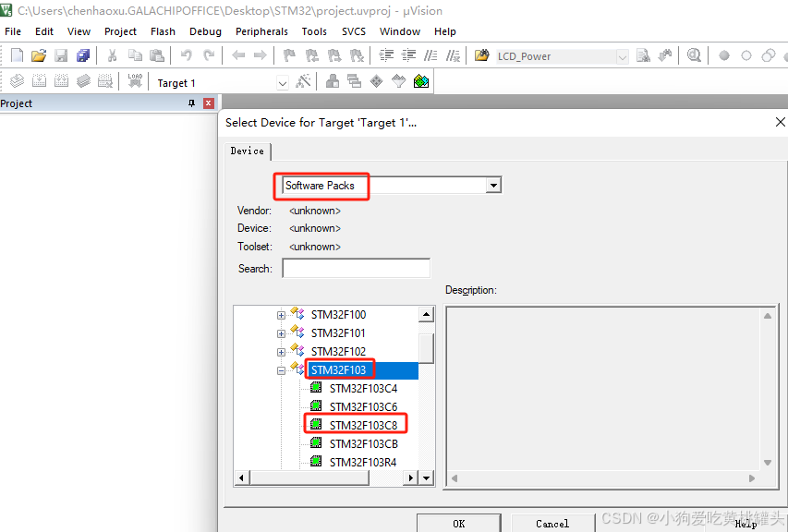This screenshot has height=532, width=788.
Task: Click the Batch Build icon
Action: tap(83, 81)
